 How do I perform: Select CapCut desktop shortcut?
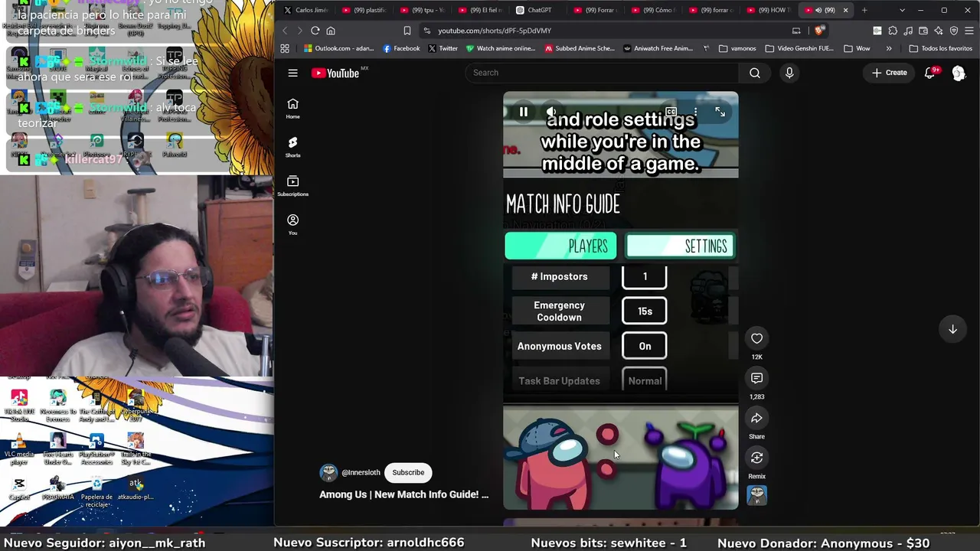coord(19,488)
